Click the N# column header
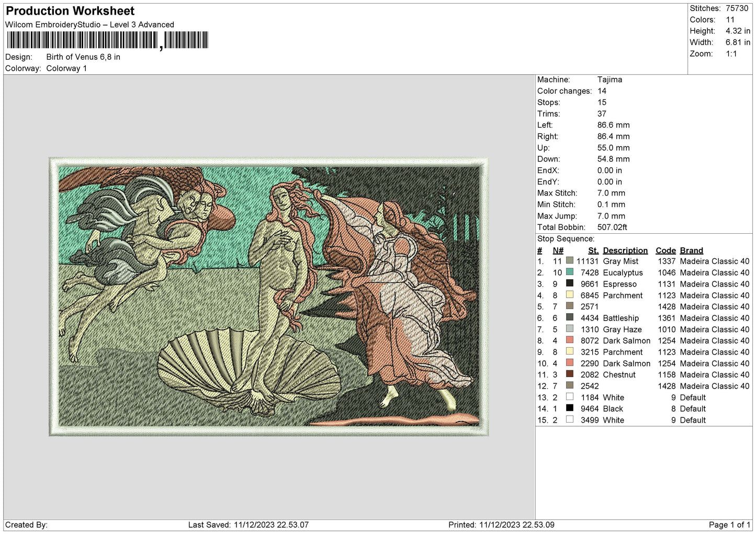The height and width of the screenshot is (534, 756). click(x=558, y=251)
